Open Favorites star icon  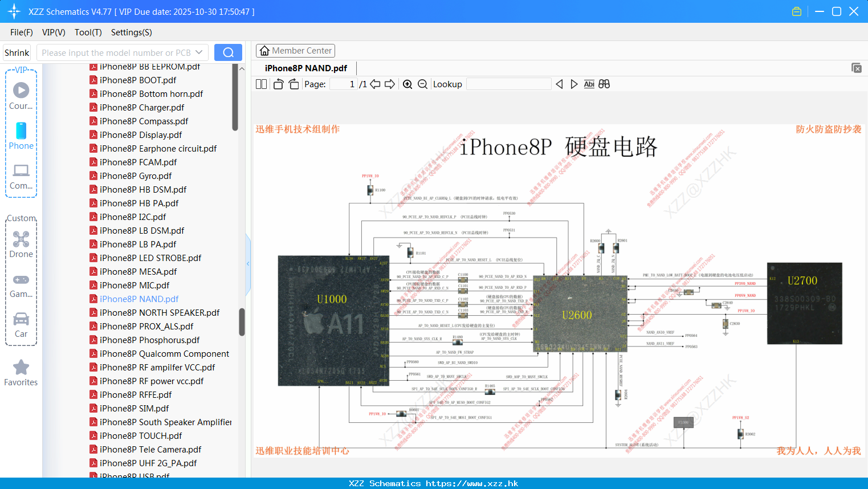pos(21,367)
